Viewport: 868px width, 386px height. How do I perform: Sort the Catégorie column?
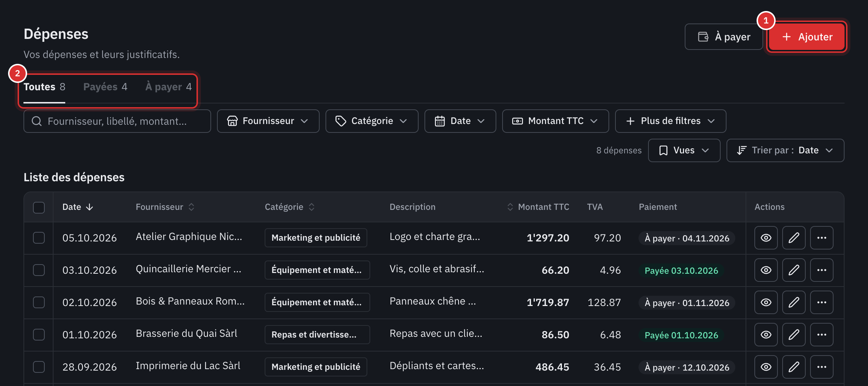(312, 207)
